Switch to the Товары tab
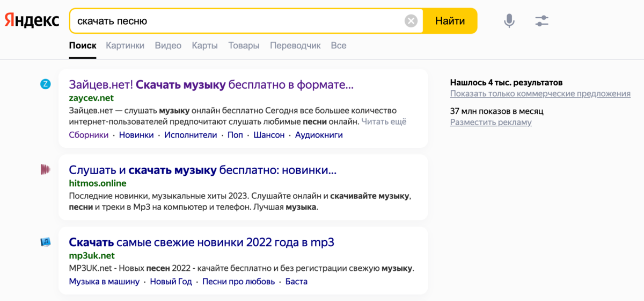Screen dimensions: 644x301 (x=244, y=46)
